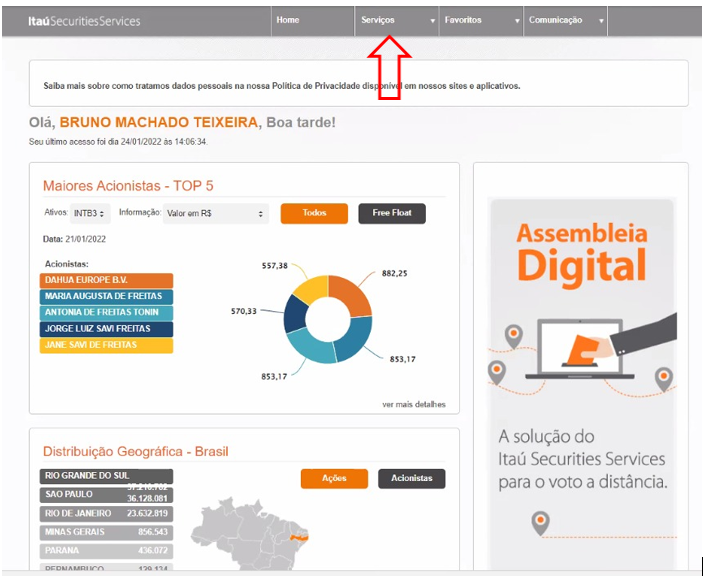
Task: Select the RIO DE JANEIRO row
Action: pyautogui.click(x=106, y=514)
